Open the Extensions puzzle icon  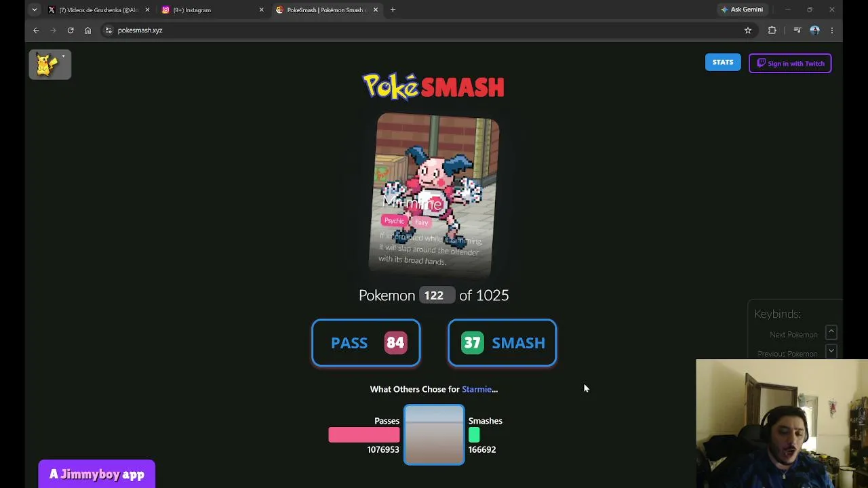772,30
